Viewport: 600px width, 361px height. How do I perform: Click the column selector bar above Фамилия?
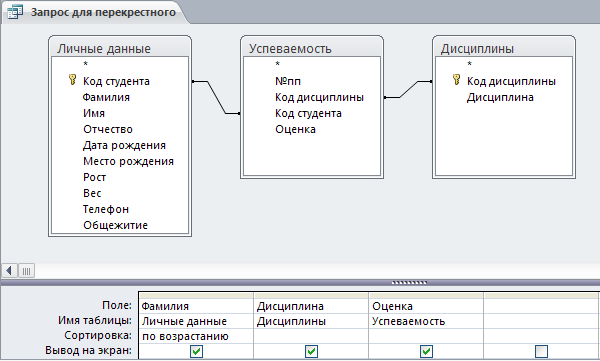(x=196, y=296)
